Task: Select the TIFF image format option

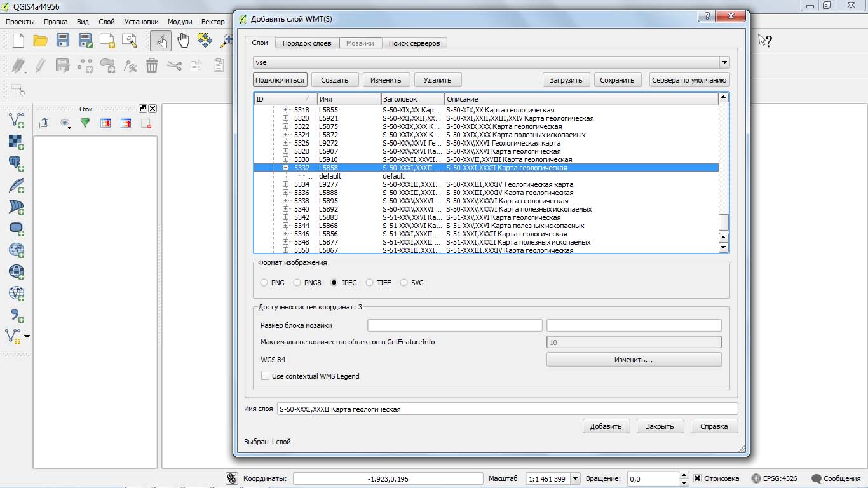Action: [x=370, y=283]
